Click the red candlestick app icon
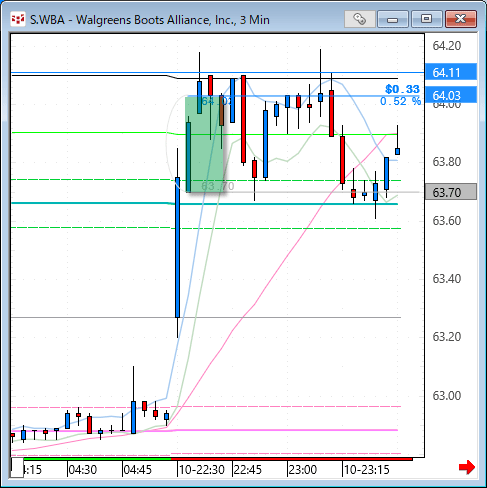The width and height of the screenshot is (487, 488). [18, 19]
